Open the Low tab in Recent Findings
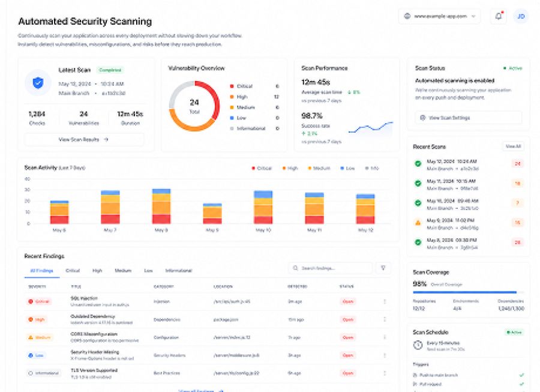Viewport: 540px width, 392px height. [x=148, y=271]
